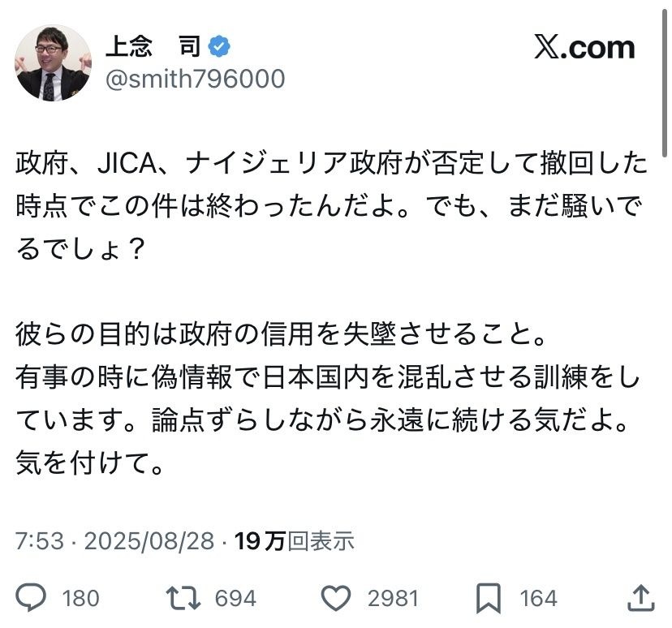The width and height of the screenshot is (672, 628).
Task: Open the author's profile picture
Action: coord(54,62)
